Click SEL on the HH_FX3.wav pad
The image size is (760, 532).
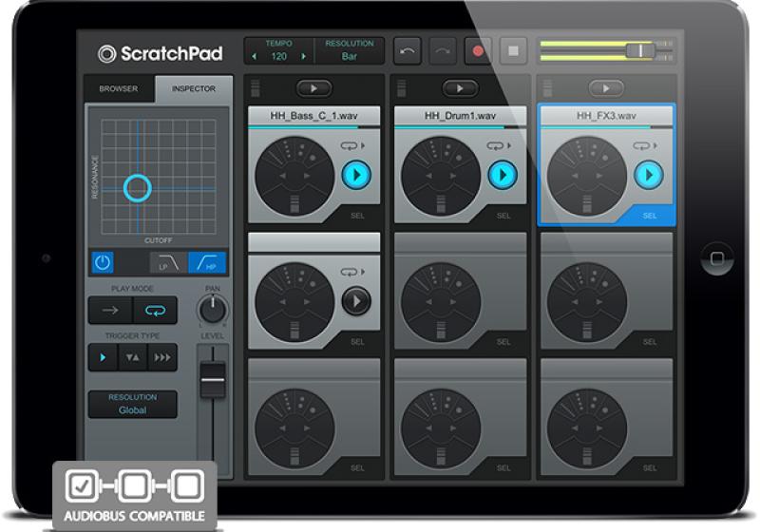click(x=649, y=216)
